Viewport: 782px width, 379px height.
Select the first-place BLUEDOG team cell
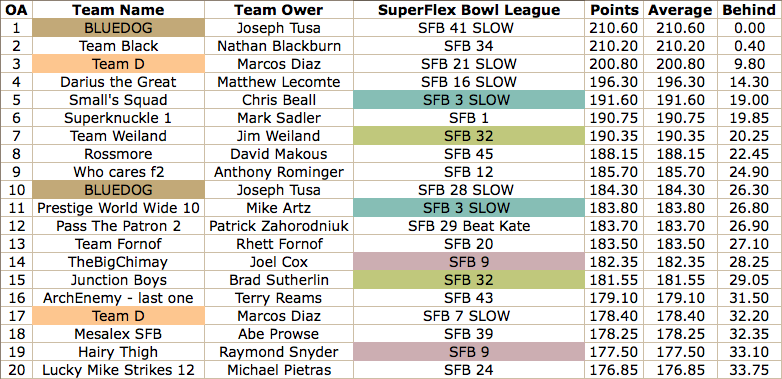pos(118,28)
